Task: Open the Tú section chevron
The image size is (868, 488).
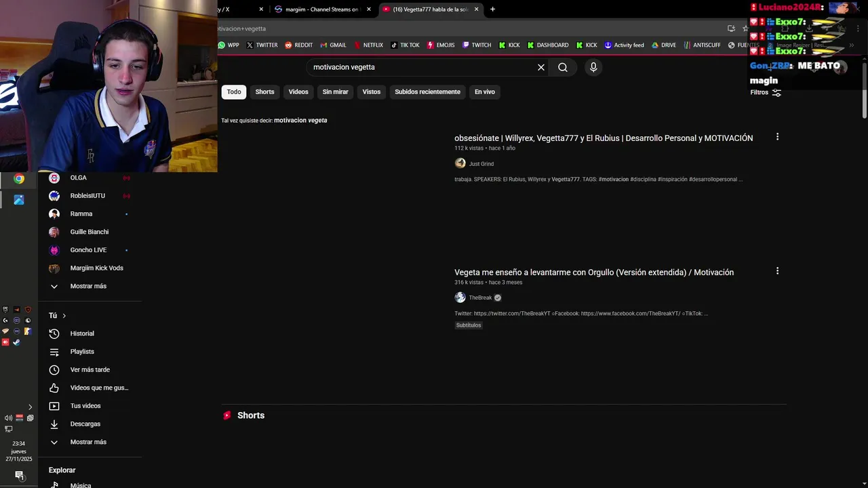Action: pos(64,316)
